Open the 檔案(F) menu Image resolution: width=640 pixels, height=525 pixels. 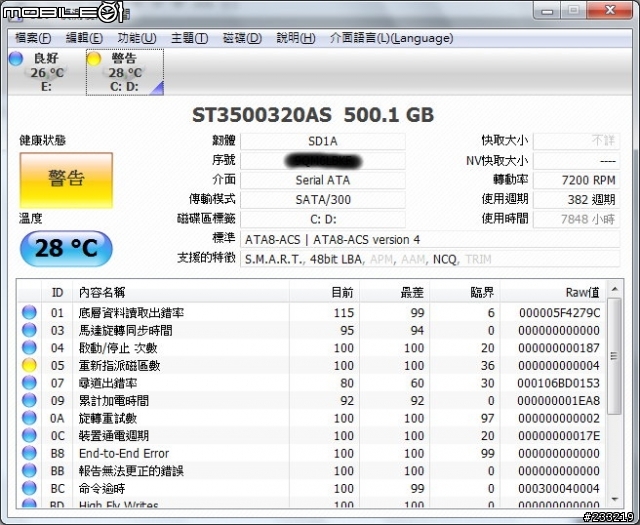[x=33, y=38]
